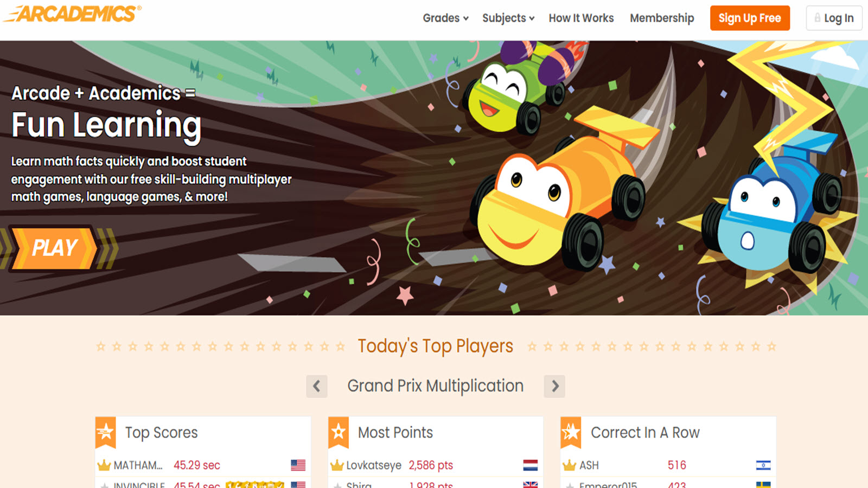This screenshot has width=868, height=488.
Task: Open the How It Works page
Action: point(581,18)
